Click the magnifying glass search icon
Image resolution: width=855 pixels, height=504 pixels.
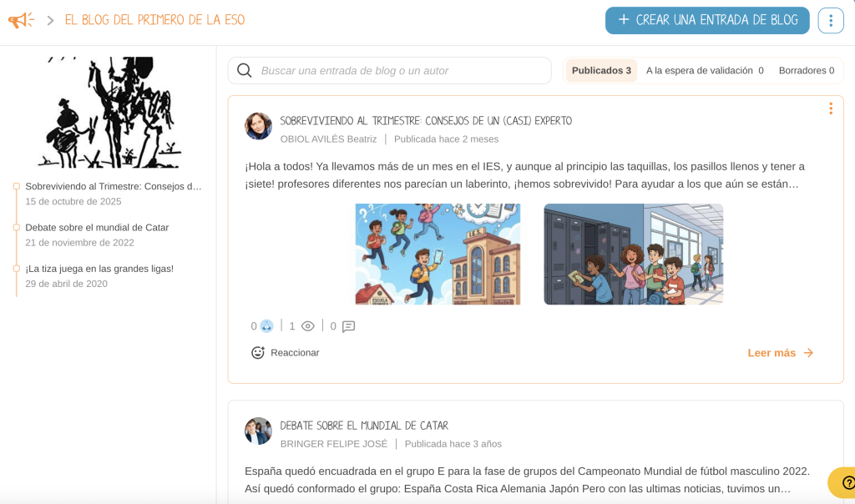tap(244, 70)
